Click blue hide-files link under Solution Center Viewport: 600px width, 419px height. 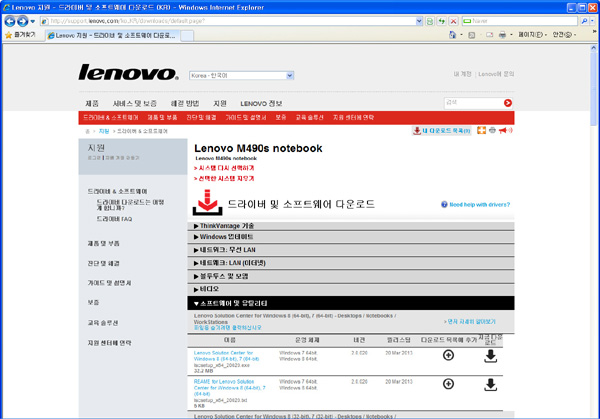coord(228,328)
